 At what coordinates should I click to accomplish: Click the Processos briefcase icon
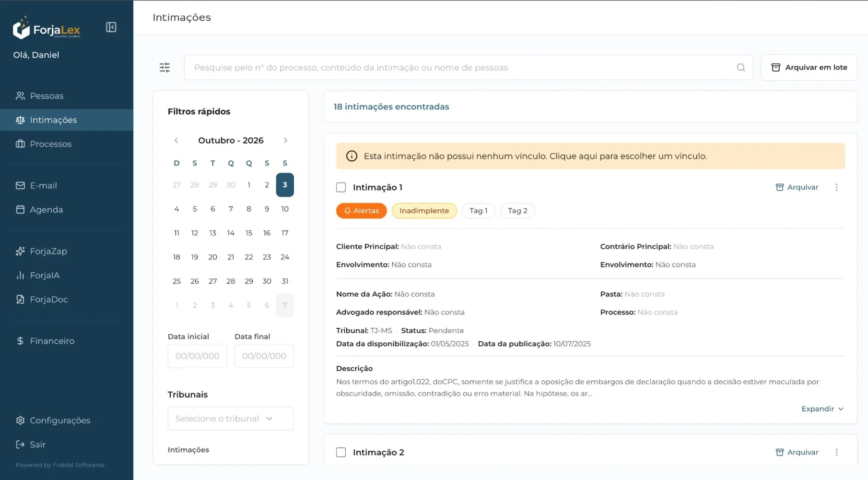click(x=20, y=144)
